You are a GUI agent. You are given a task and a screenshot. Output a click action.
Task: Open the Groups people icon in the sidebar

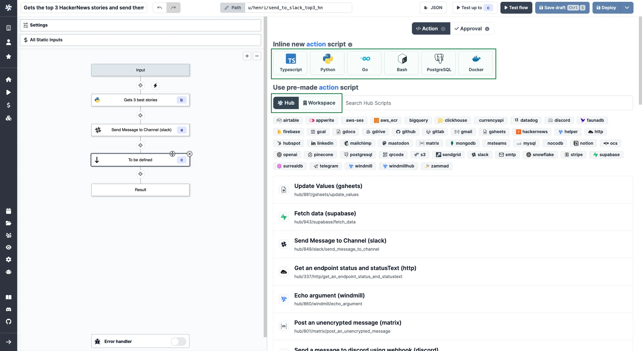[x=9, y=235]
